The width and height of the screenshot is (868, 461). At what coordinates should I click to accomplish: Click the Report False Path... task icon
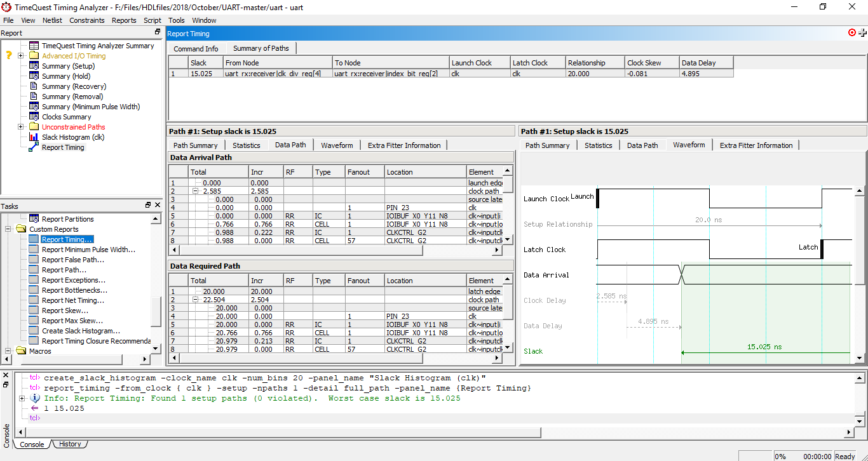[34, 260]
